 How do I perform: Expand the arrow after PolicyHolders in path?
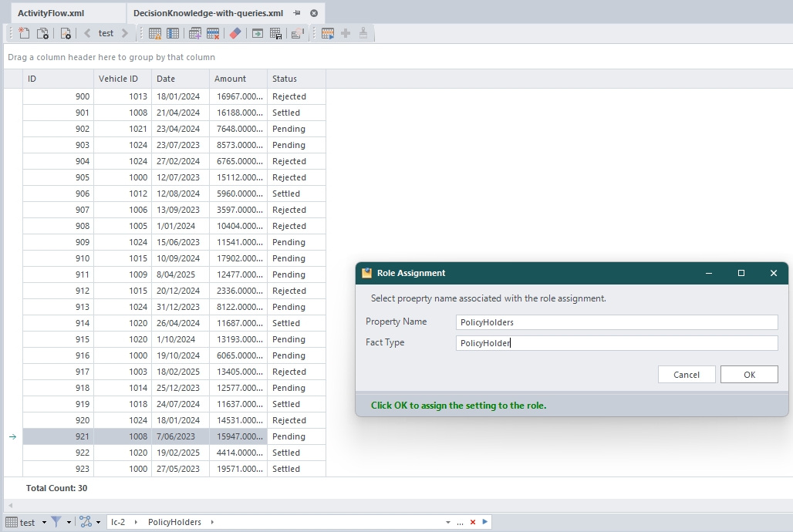pyautogui.click(x=212, y=522)
